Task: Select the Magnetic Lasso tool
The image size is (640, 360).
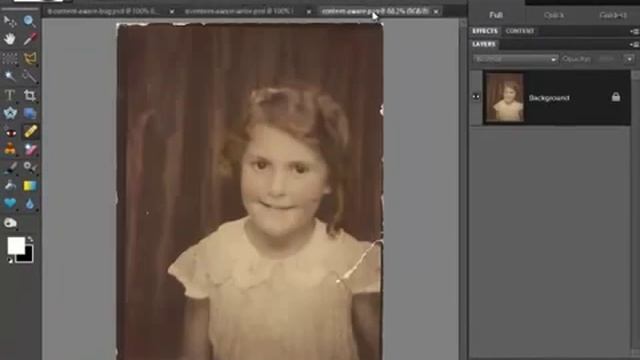Action: tap(30, 58)
